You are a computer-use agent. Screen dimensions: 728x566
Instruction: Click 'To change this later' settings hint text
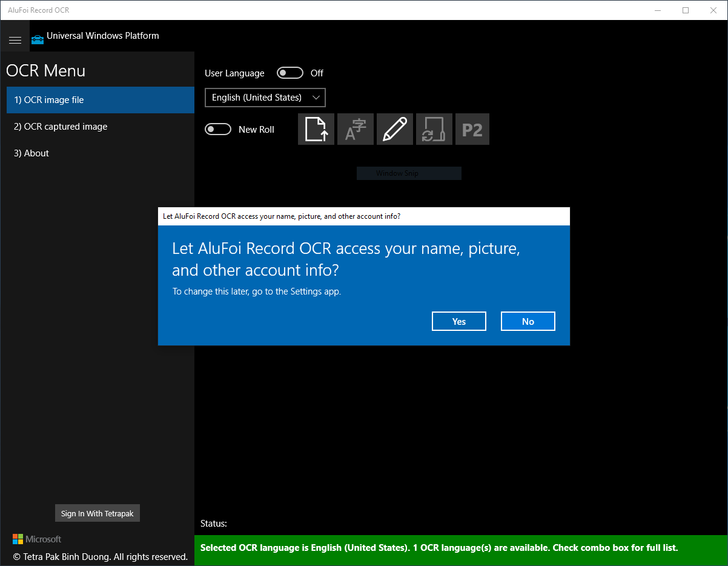pyautogui.click(x=257, y=291)
